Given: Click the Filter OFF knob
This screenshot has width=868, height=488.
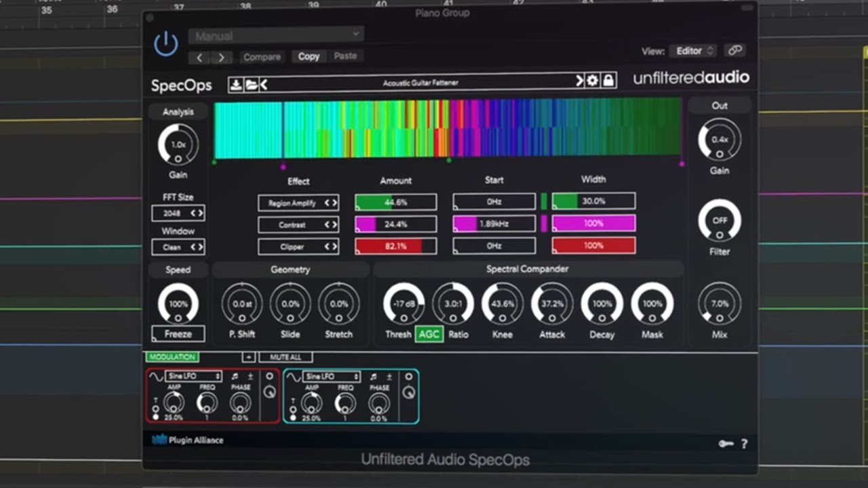Looking at the screenshot, I should tap(719, 220).
